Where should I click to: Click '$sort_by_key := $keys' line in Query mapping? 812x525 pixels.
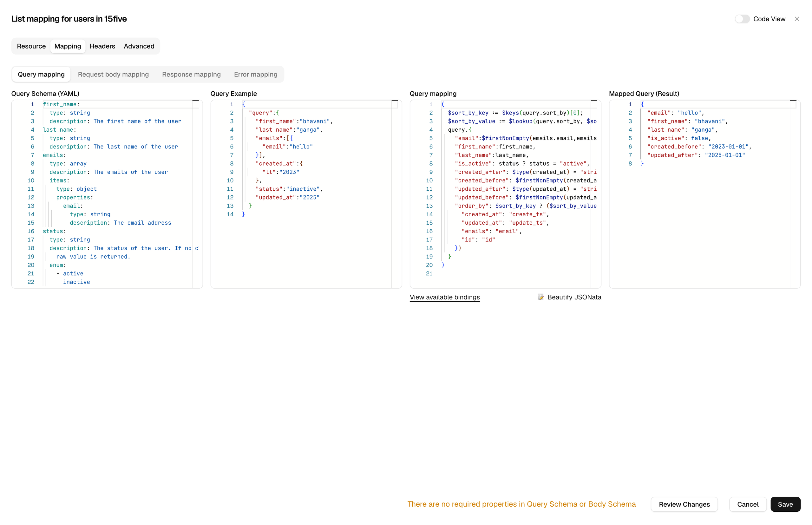[x=515, y=113]
